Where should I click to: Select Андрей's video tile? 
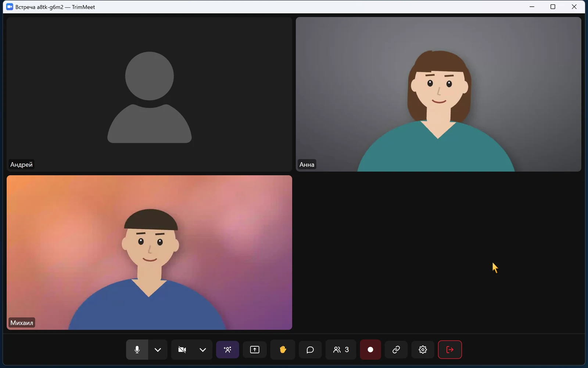(149, 94)
